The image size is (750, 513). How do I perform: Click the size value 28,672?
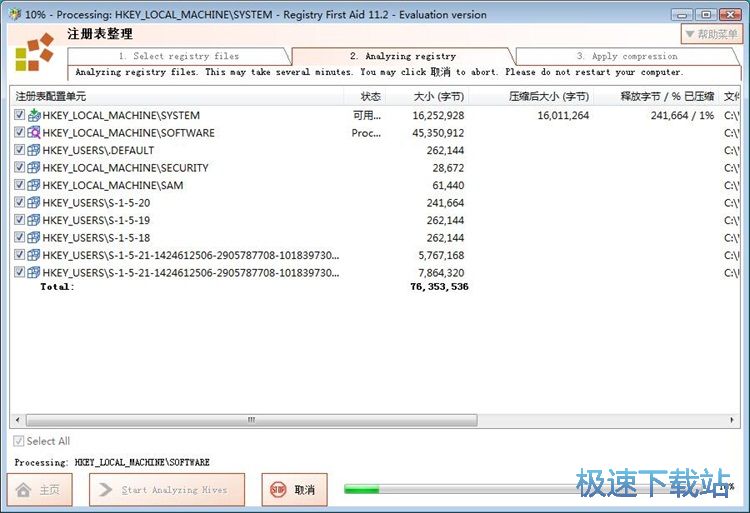pos(448,167)
